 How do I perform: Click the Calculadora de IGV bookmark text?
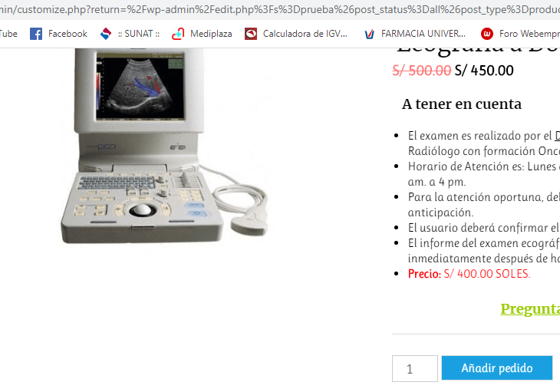click(x=305, y=34)
